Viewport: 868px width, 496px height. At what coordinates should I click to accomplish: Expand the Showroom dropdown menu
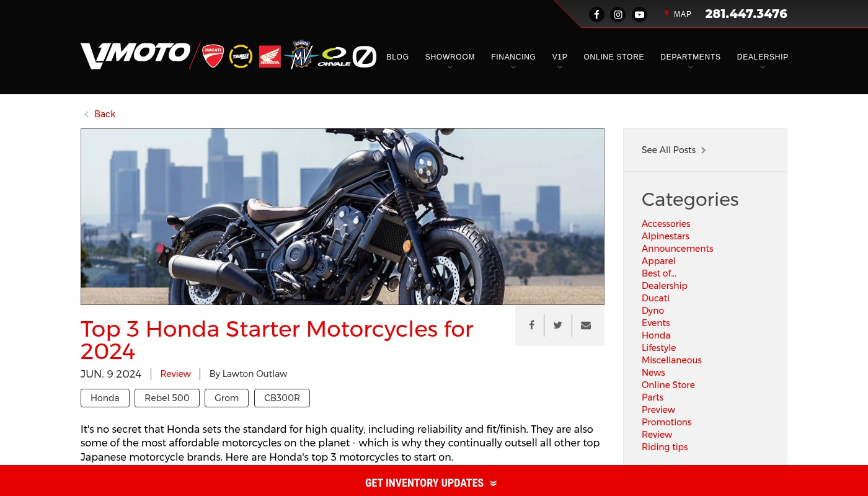pyautogui.click(x=449, y=57)
